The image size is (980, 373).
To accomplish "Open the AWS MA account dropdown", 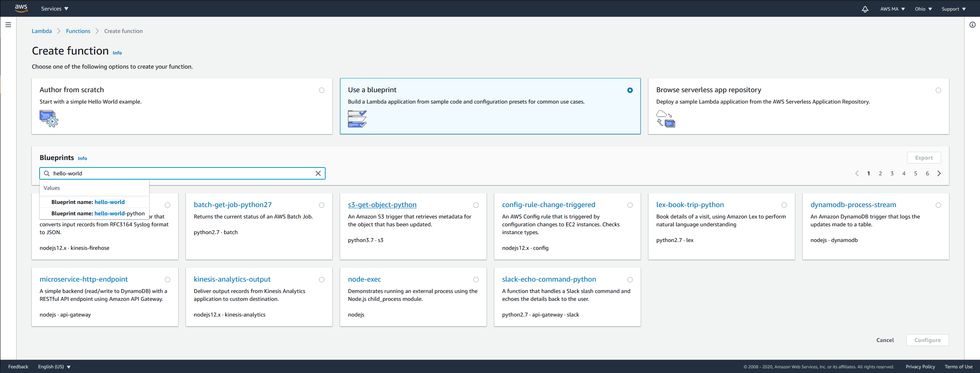I will [893, 9].
